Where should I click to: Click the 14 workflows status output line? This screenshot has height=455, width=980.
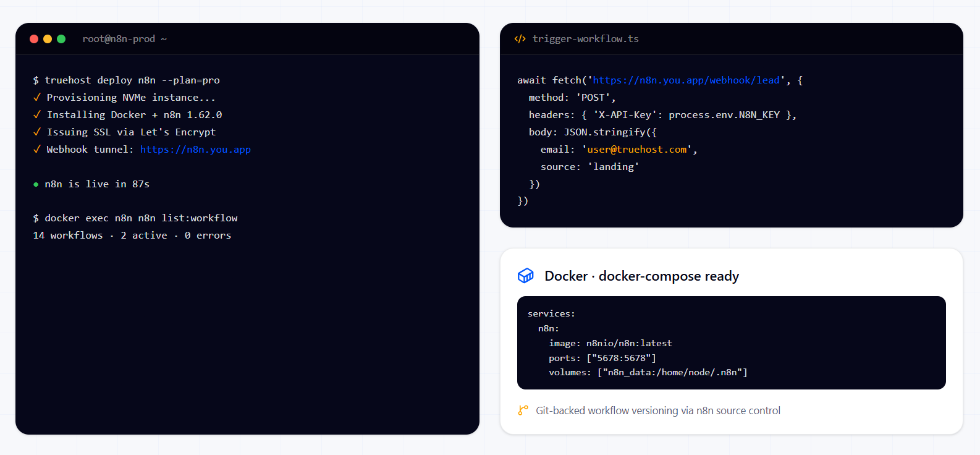(132, 236)
